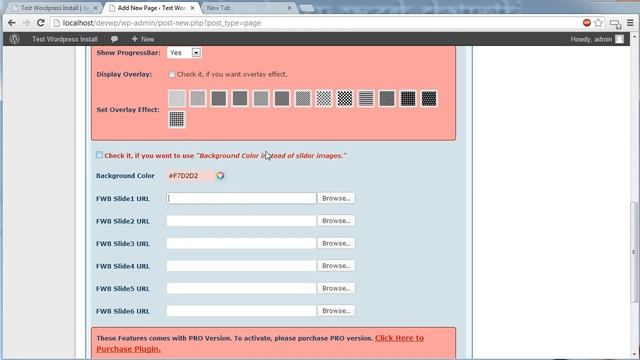Click the admin avatar icon
The height and width of the screenshot is (360, 640).
[x=620, y=39]
